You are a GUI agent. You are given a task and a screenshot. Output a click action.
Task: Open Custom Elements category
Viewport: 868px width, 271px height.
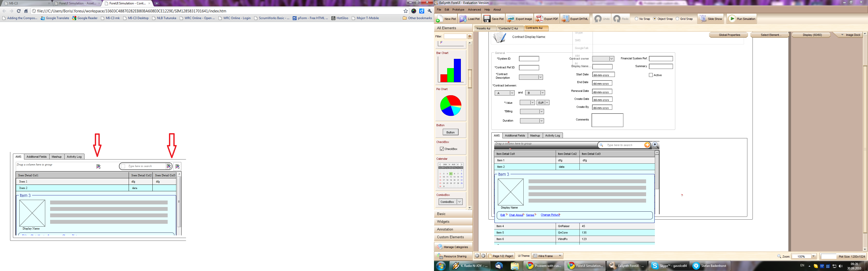(453, 237)
